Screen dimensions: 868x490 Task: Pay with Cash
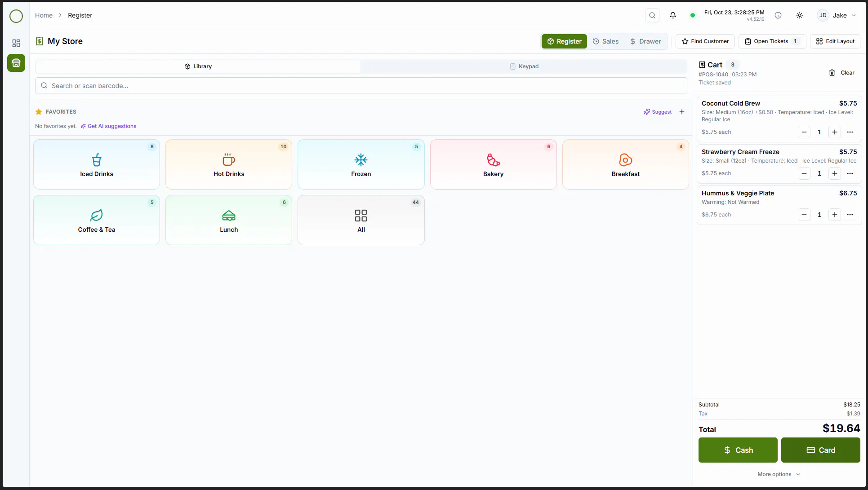coord(738,450)
